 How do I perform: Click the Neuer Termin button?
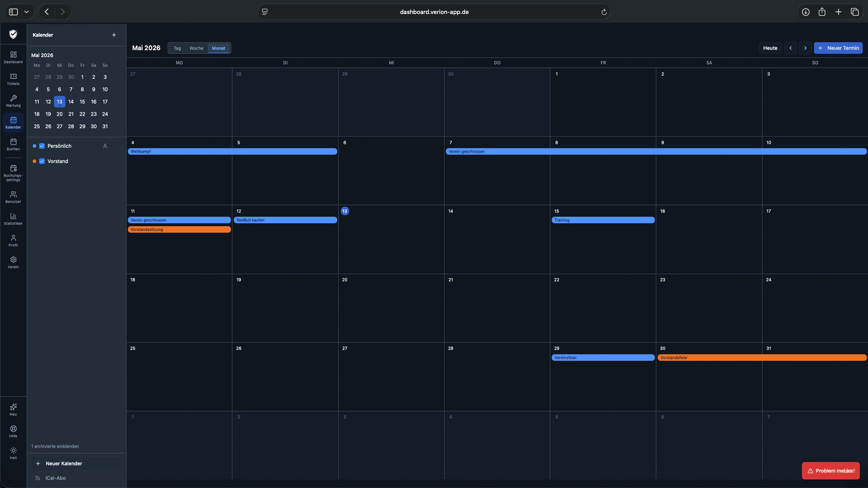coord(838,48)
